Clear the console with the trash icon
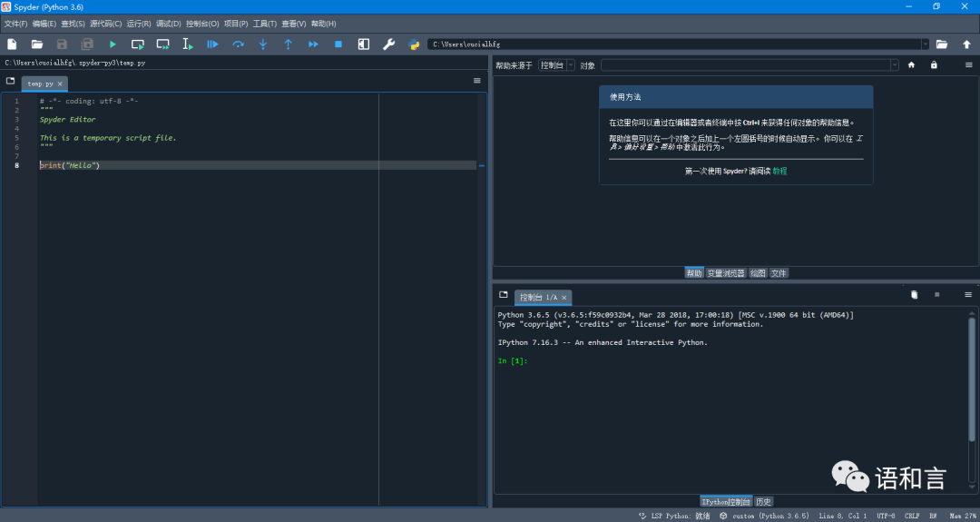Viewport: 980px width, 522px height. (915, 294)
